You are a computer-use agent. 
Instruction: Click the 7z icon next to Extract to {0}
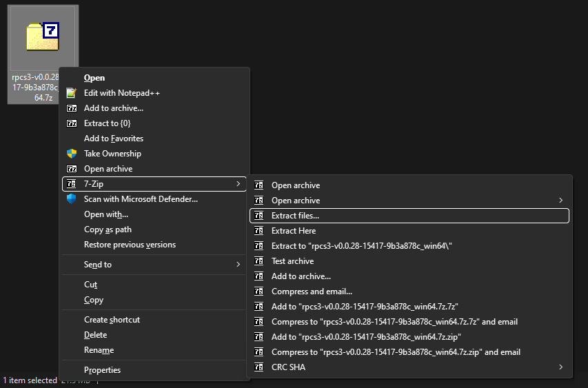coord(72,123)
